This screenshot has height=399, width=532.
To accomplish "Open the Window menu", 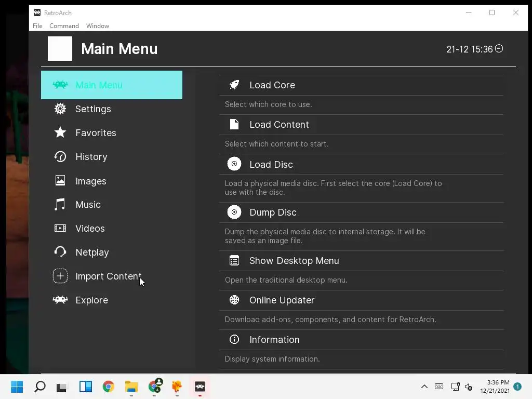I will click(x=97, y=26).
